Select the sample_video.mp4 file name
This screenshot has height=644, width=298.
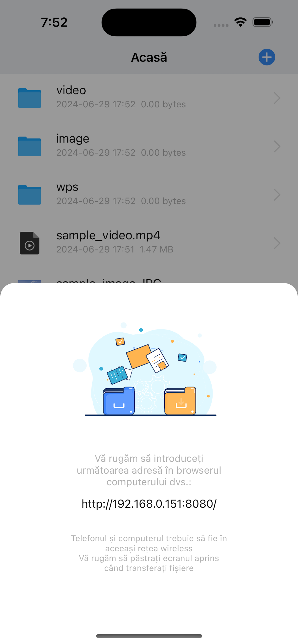tap(108, 236)
